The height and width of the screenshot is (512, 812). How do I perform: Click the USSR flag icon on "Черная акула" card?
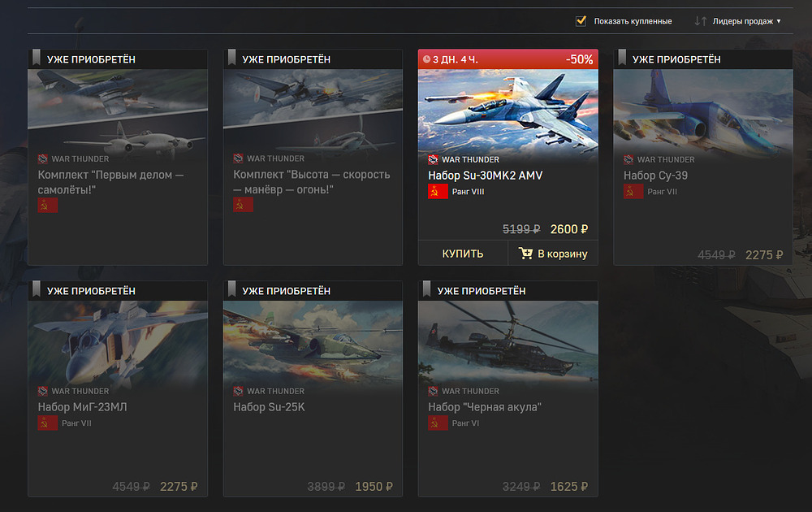[438, 423]
